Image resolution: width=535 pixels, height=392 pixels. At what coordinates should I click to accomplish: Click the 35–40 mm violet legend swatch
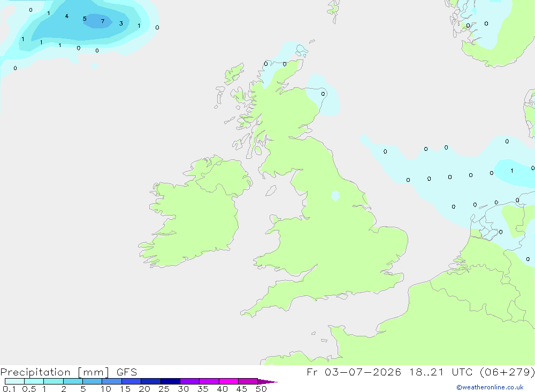[x=209, y=381]
